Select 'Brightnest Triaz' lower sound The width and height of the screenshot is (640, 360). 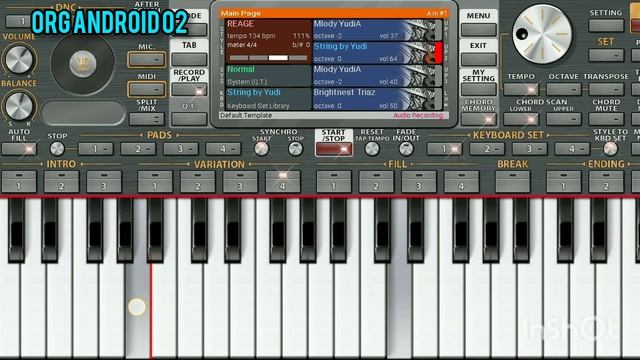[377, 99]
